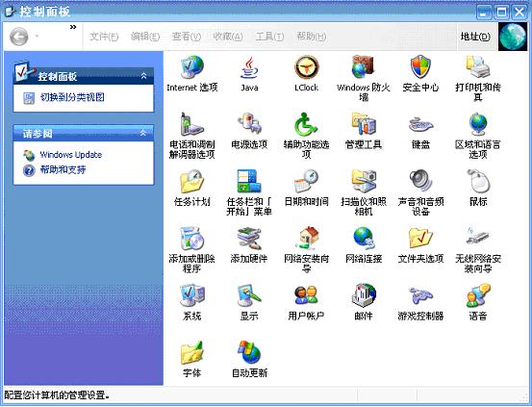
Task: Open the 查看(V) menu
Action: coord(187,37)
